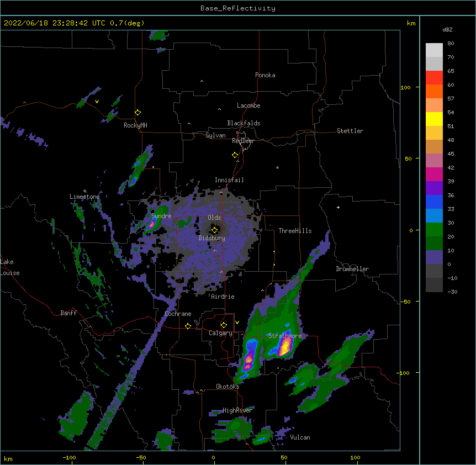Pick the red 60-65 dBZ legend swatch
Image resolution: width=476 pixels, height=465 pixels.
click(434, 78)
